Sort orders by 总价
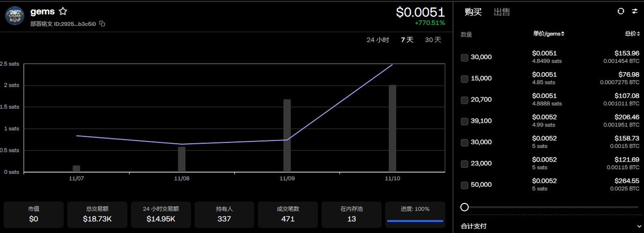Screen dimensions: 644x233 (x=632, y=34)
